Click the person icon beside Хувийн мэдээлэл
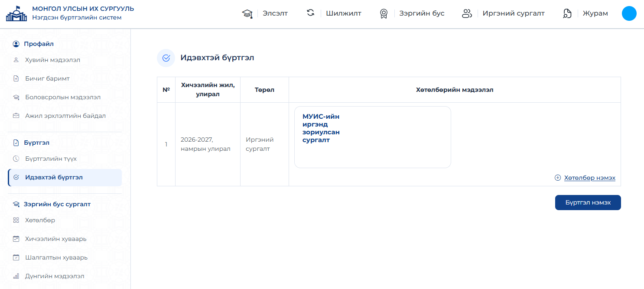 [16, 60]
